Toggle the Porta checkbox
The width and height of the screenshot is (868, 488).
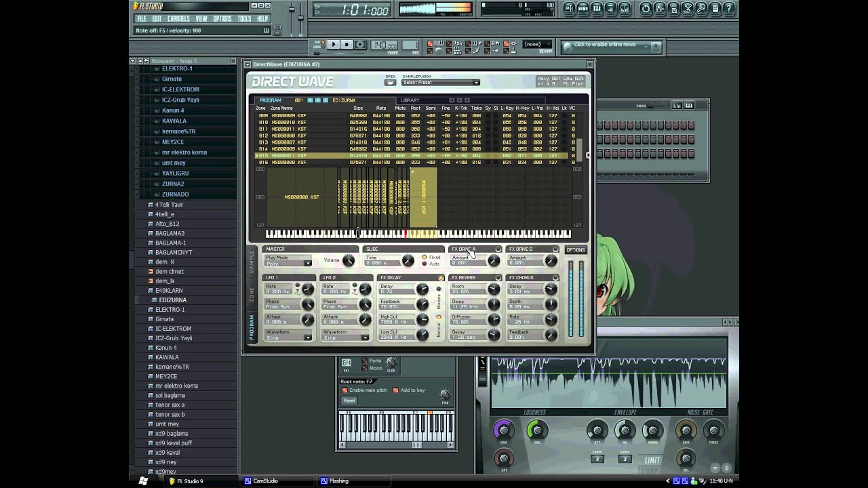364,361
